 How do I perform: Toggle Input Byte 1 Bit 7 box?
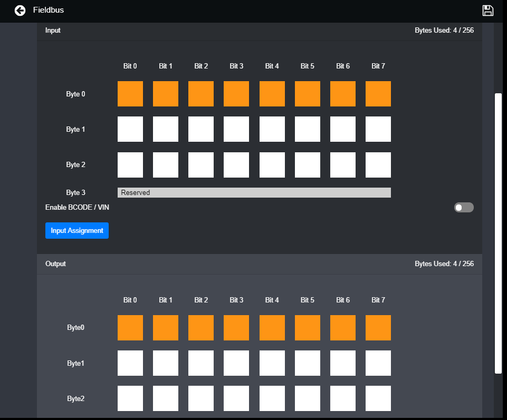[378, 129]
